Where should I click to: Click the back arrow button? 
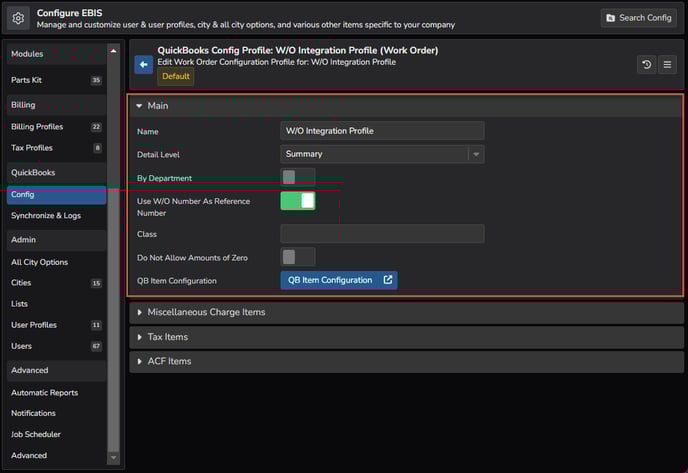pyautogui.click(x=143, y=64)
